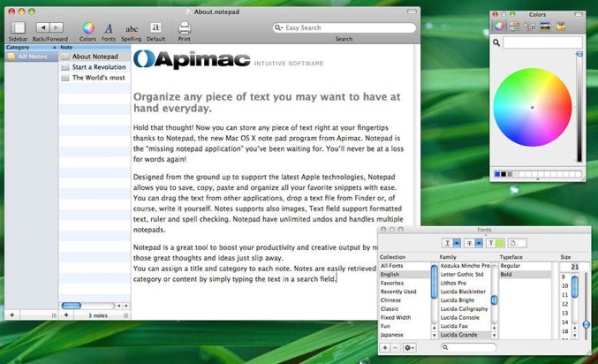Image resolution: width=598 pixels, height=364 pixels.
Task: Remove font collection with minus button
Action: (395, 348)
